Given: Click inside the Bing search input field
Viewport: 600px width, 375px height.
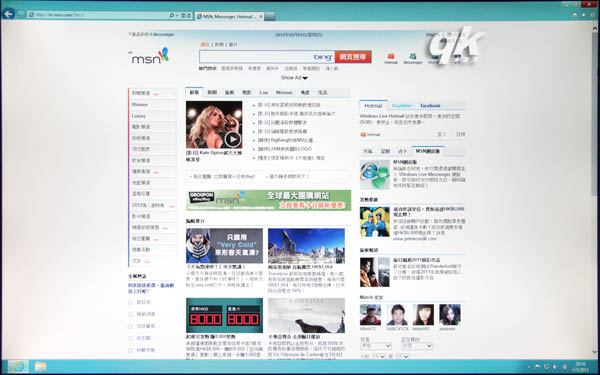Looking at the screenshot, I should pos(256,57).
